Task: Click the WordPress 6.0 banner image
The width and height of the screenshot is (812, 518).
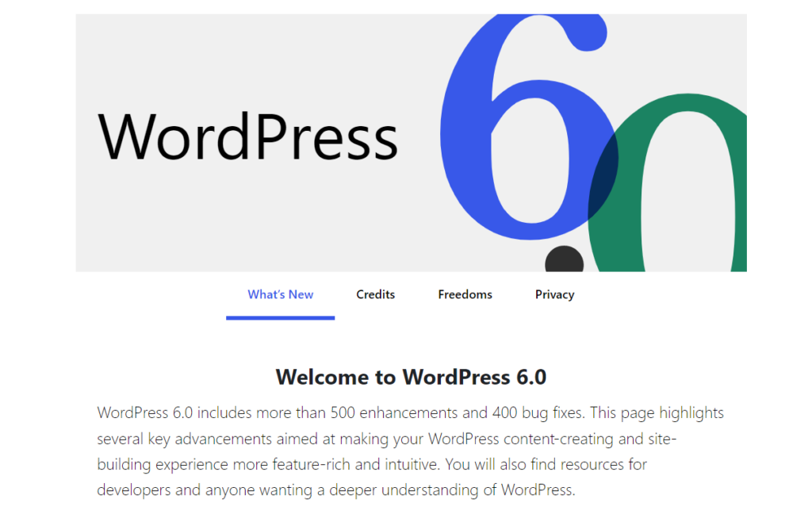Action: pyautogui.click(x=412, y=143)
